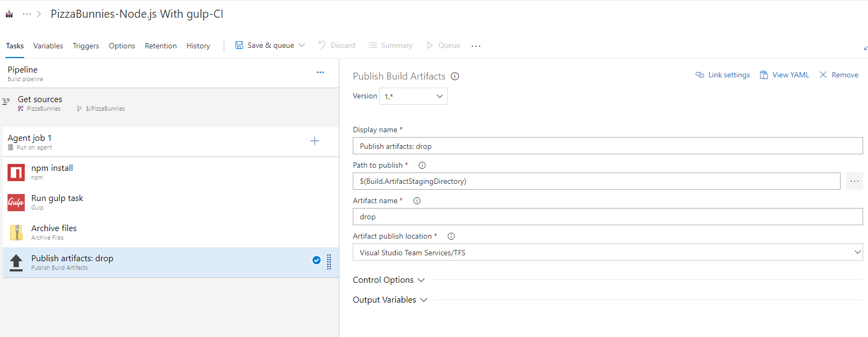The height and width of the screenshot is (337, 868).
Task: Click the PizzaBunnies repository label under Get sources
Action: tap(44, 109)
